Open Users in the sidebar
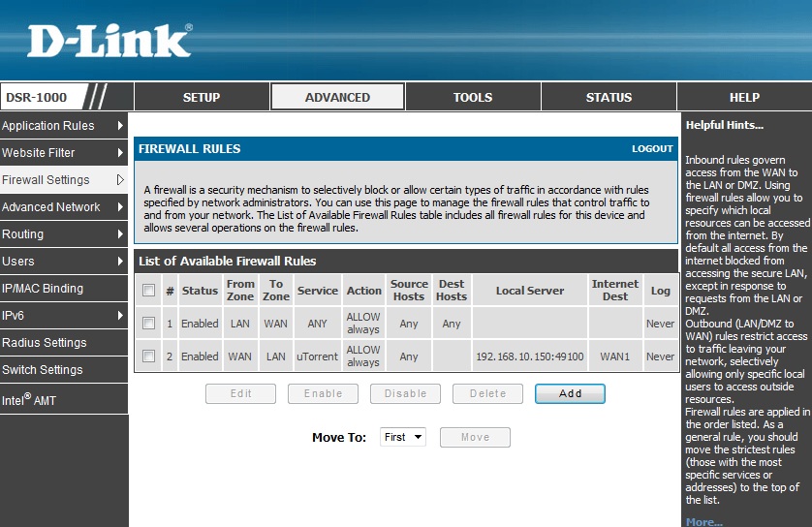This screenshot has height=527, width=812. coord(64,261)
